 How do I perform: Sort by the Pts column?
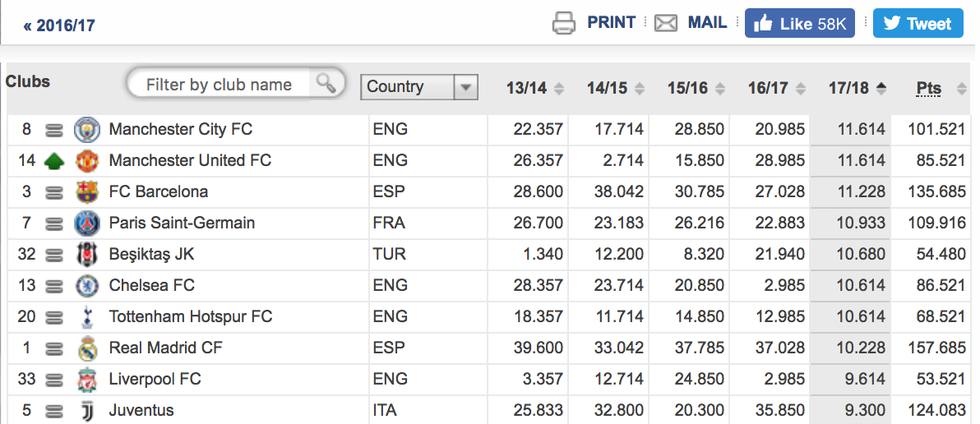(941, 89)
